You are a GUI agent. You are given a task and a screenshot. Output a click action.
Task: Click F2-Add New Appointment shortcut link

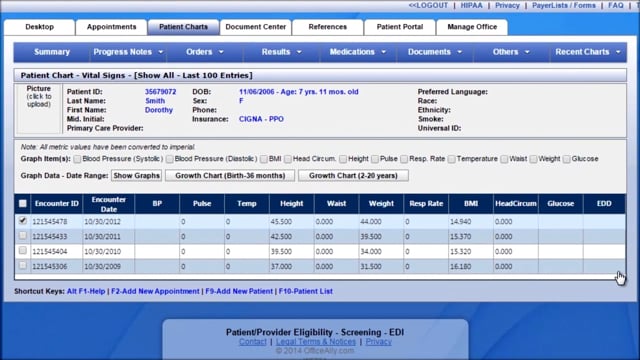click(x=155, y=291)
